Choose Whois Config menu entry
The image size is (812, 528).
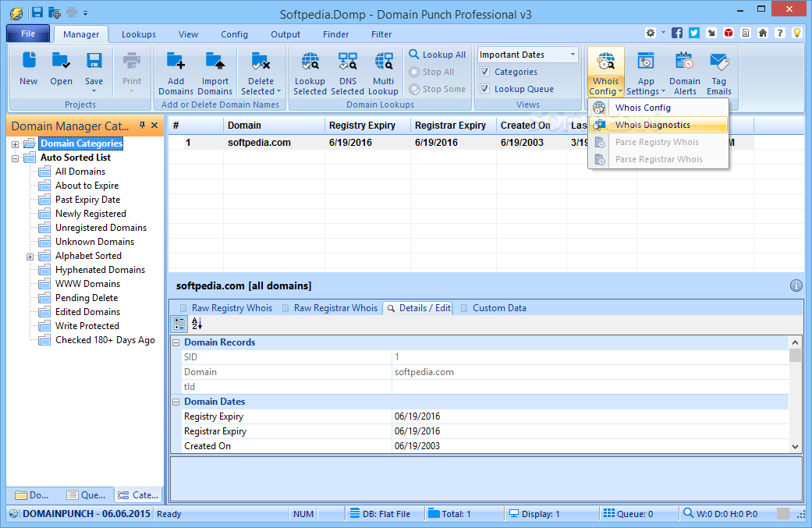(x=658, y=108)
